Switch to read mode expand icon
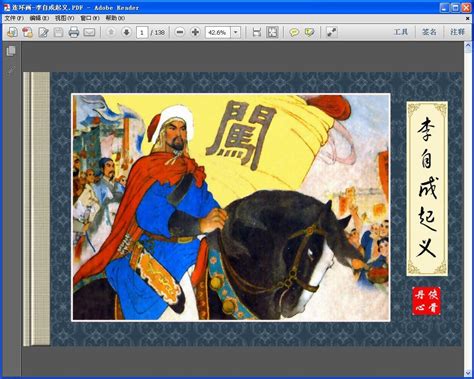This screenshot has width=474, height=379. click(332, 32)
